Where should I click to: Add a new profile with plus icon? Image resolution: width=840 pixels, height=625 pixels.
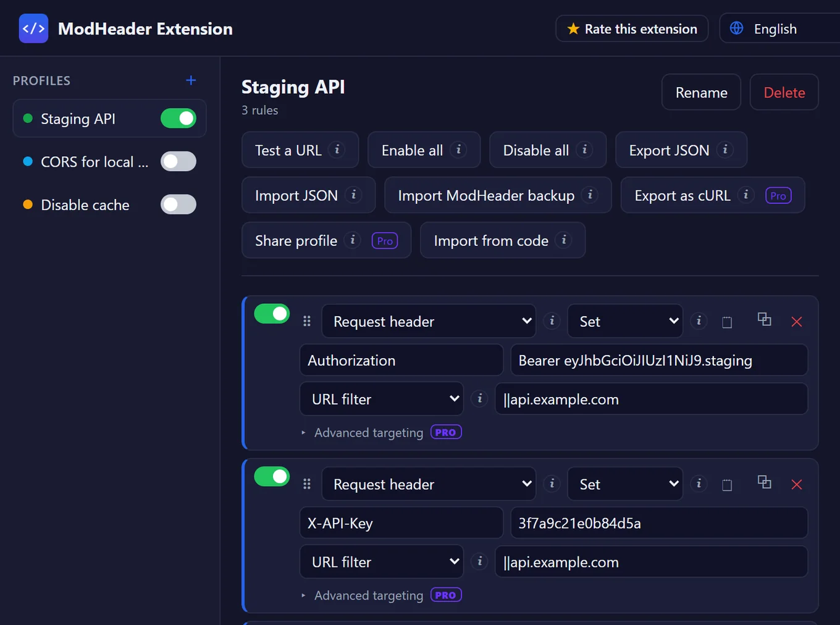pos(191,80)
